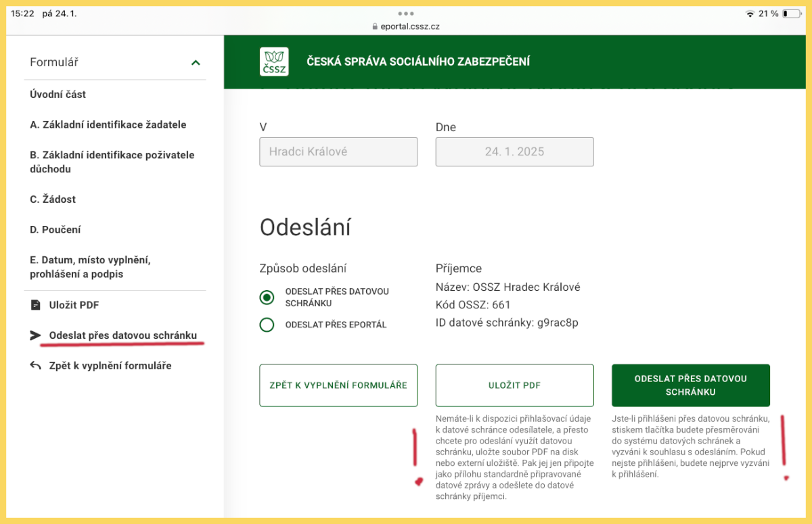Click the back arrow icon in sidebar

[x=36, y=366]
